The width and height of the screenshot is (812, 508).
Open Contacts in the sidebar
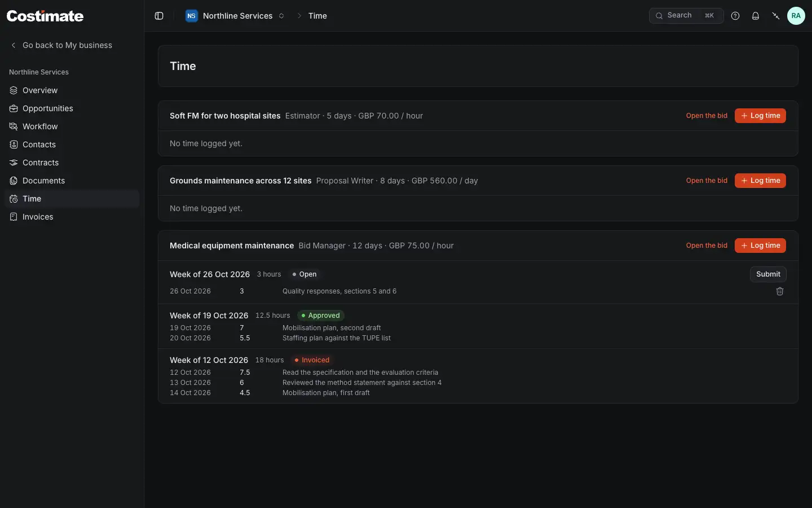pos(72,144)
